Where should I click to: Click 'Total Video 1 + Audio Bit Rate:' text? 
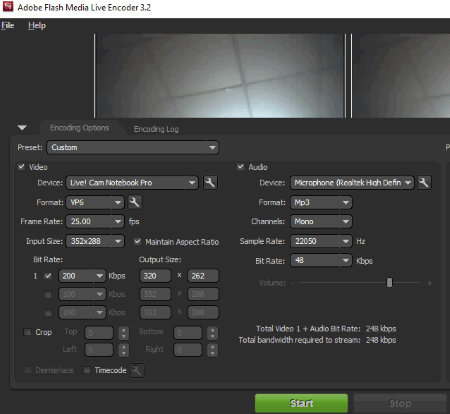pyautogui.click(x=308, y=329)
